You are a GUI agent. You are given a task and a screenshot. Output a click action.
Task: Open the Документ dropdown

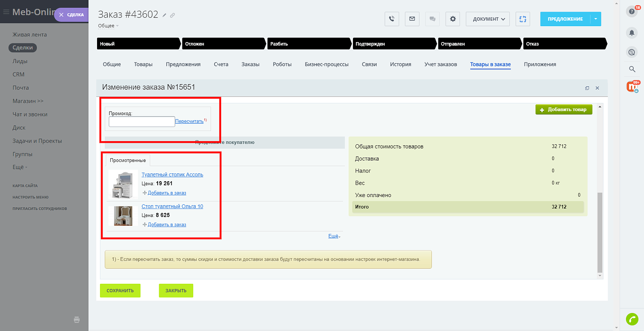point(487,19)
